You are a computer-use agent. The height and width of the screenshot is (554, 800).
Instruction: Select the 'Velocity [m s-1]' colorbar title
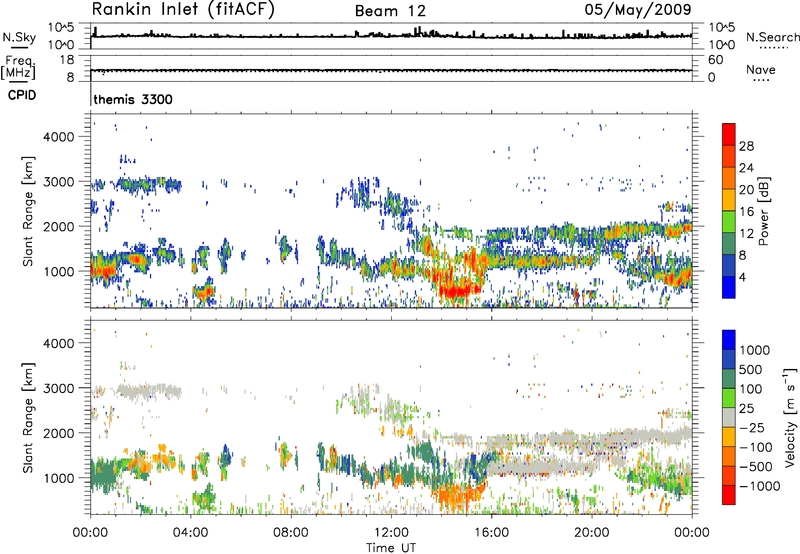coord(790,417)
